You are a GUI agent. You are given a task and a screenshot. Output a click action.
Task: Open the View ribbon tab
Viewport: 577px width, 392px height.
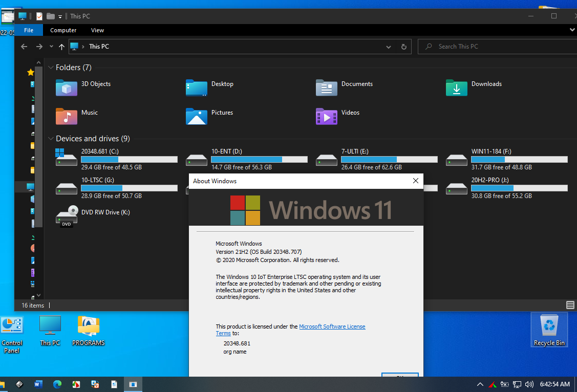(x=97, y=30)
